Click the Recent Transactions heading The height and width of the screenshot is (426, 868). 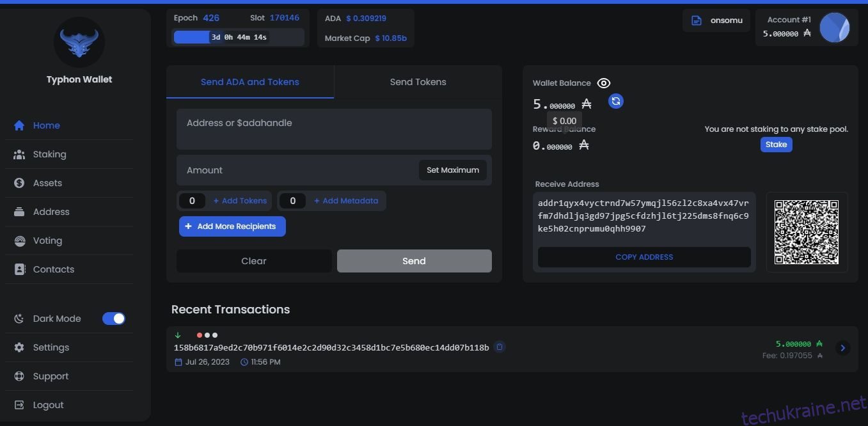(x=230, y=310)
